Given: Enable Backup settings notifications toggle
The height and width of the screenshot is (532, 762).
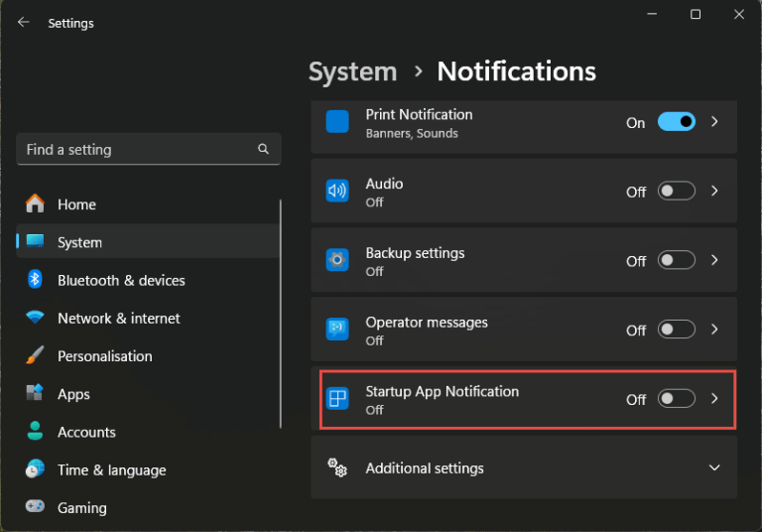Looking at the screenshot, I should [x=677, y=260].
